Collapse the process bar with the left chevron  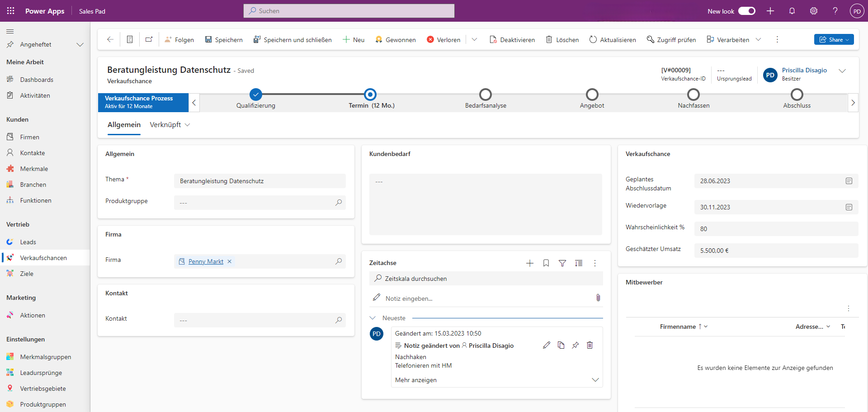pyautogui.click(x=194, y=103)
